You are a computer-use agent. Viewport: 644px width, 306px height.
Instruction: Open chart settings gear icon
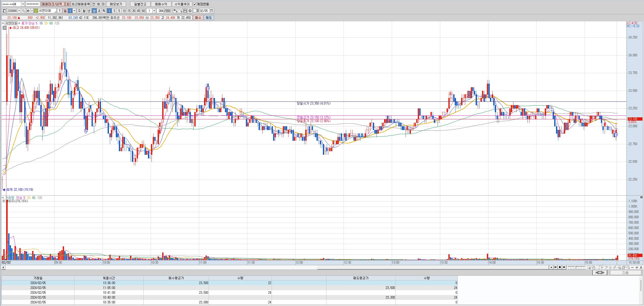click(x=190, y=11)
